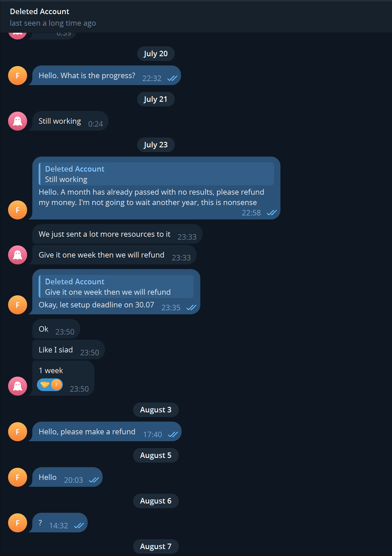Image resolution: width=392 pixels, height=556 pixels.
Task: Click the ghost avatar beside "Still working" message
Action: tap(18, 121)
